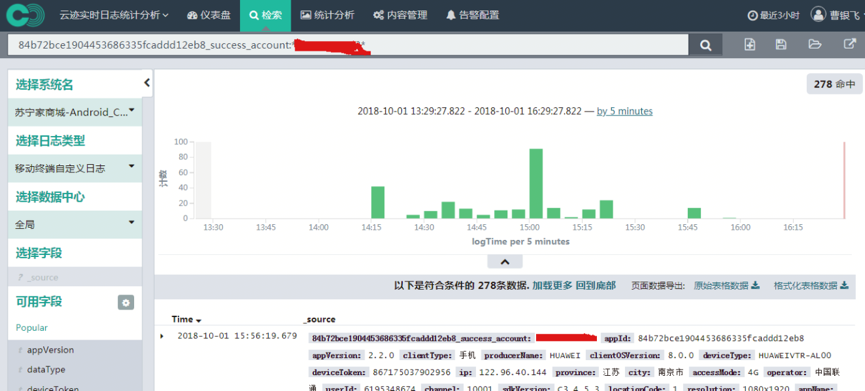This screenshot has width=865, height=391.
Task: Download 原始表格数据 export
Action: point(727,286)
